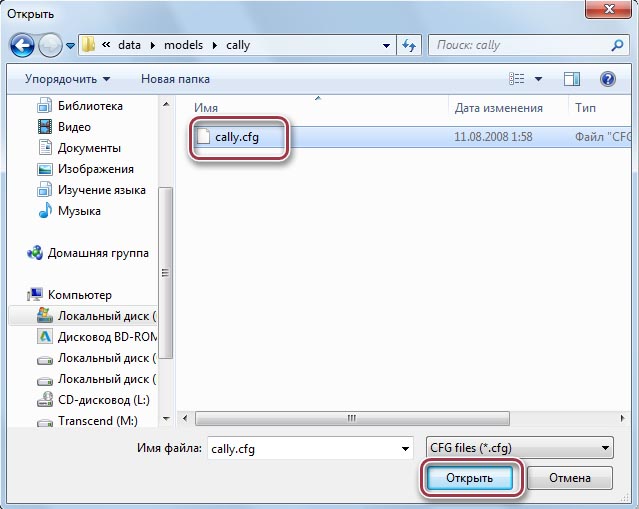Select 'CD-дисковод (L:)' drive
Image resolution: width=639 pixels, height=509 pixels.
[x=104, y=400]
